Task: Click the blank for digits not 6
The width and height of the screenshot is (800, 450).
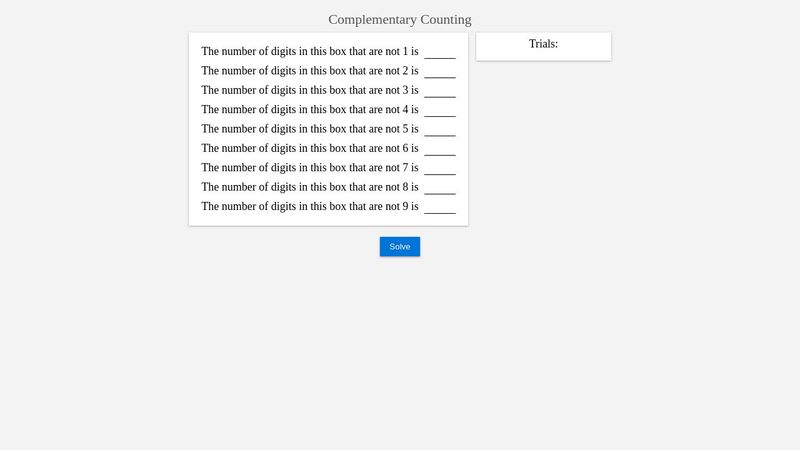Action: (440, 149)
